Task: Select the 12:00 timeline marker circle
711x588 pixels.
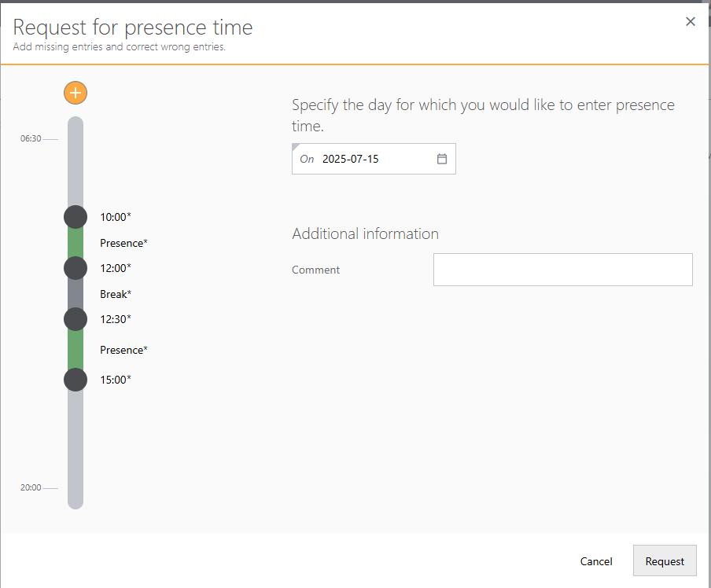Action: point(76,268)
